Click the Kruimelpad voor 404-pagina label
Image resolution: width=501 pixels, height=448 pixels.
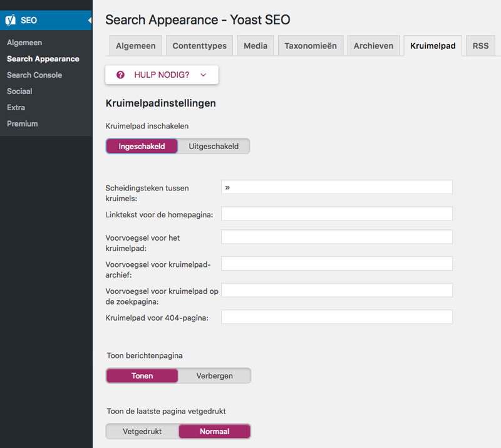pyautogui.click(x=157, y=318)
